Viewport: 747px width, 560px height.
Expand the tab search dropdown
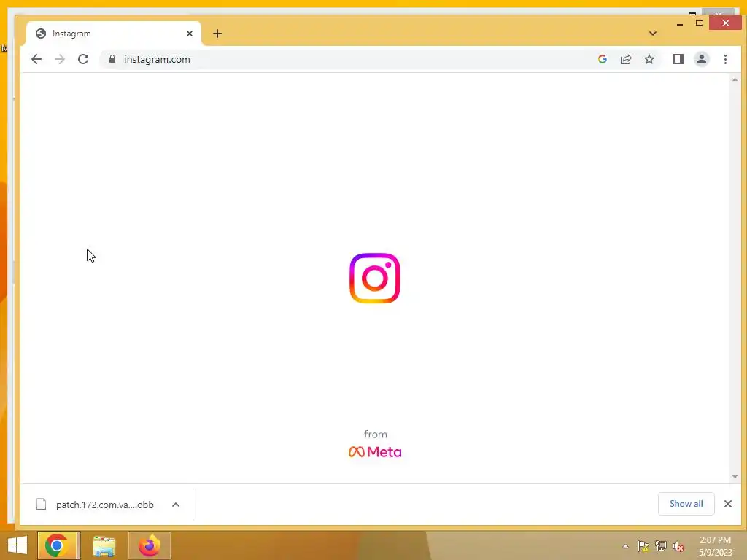pos(653,34)
